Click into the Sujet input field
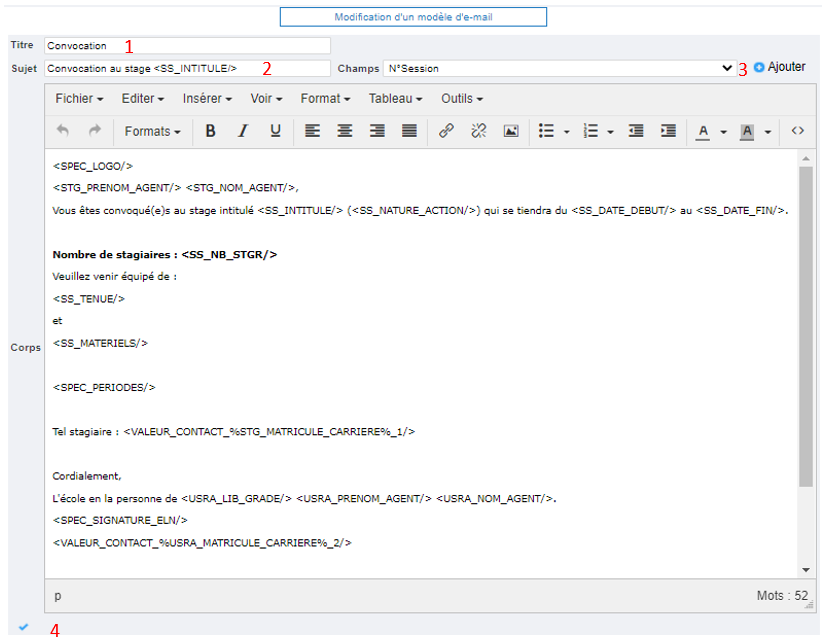822x640 pixels. point(187,68)
